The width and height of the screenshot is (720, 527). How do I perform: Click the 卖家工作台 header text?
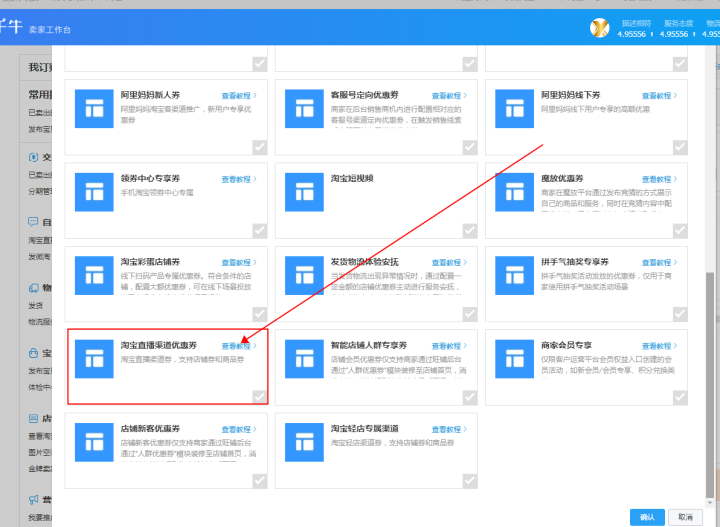click(x=50, y=30)
